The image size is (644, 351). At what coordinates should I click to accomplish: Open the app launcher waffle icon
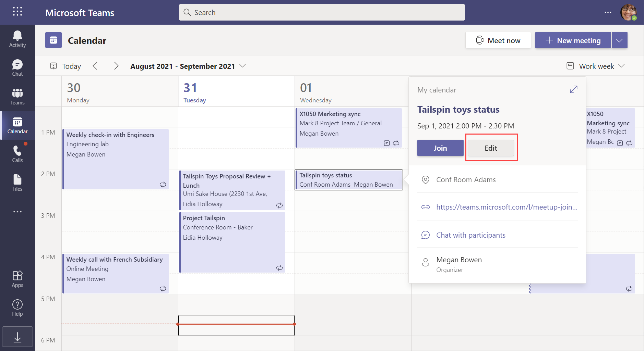(17, 12)
